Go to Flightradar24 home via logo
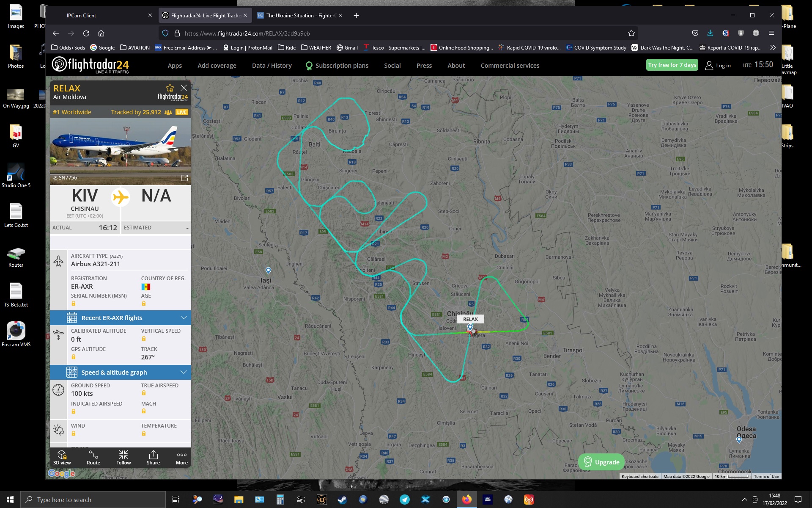Viewport: 812px width, 508px height. point(91,65)
